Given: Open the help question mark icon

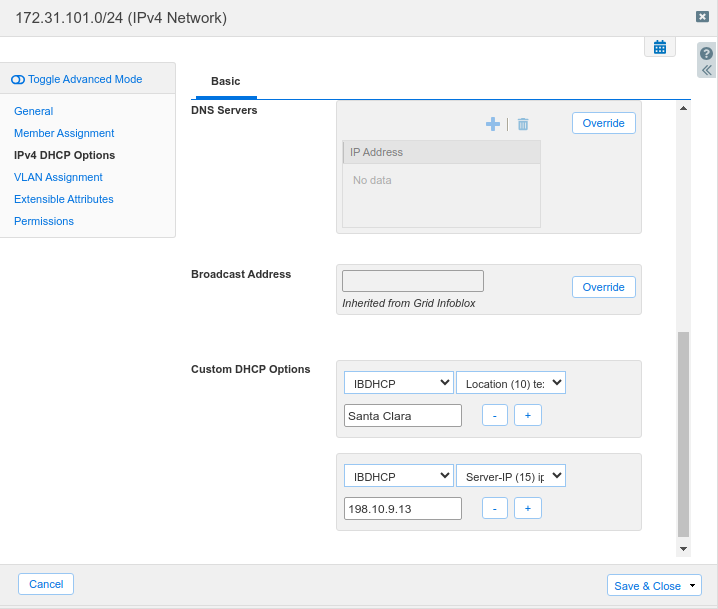Looking at the screenshot, I should tap(707, 54).
